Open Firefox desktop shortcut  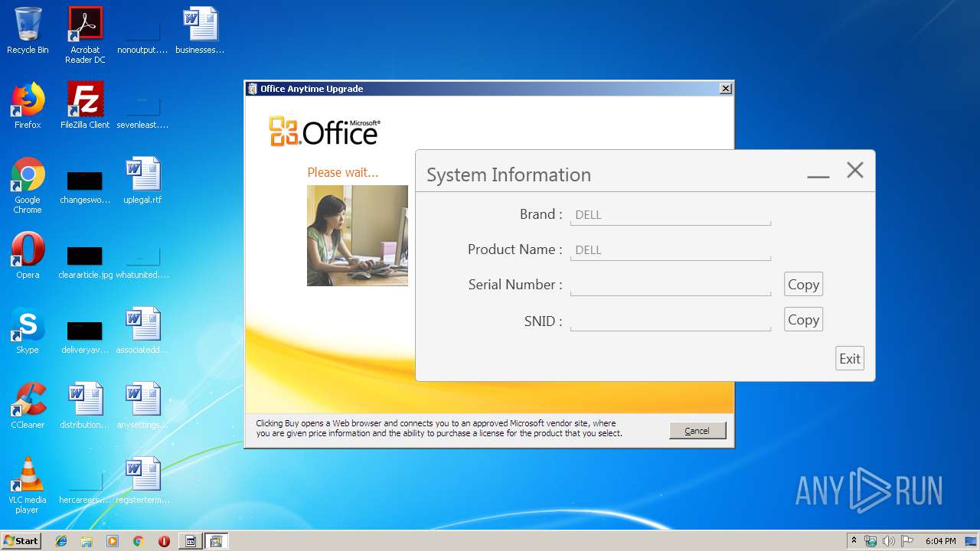[28, 106]
